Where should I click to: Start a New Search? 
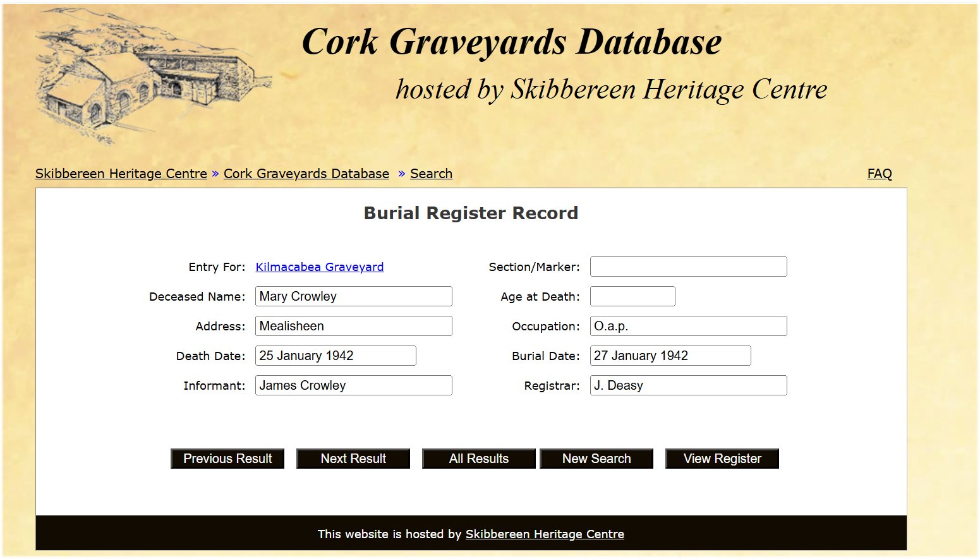596,459
